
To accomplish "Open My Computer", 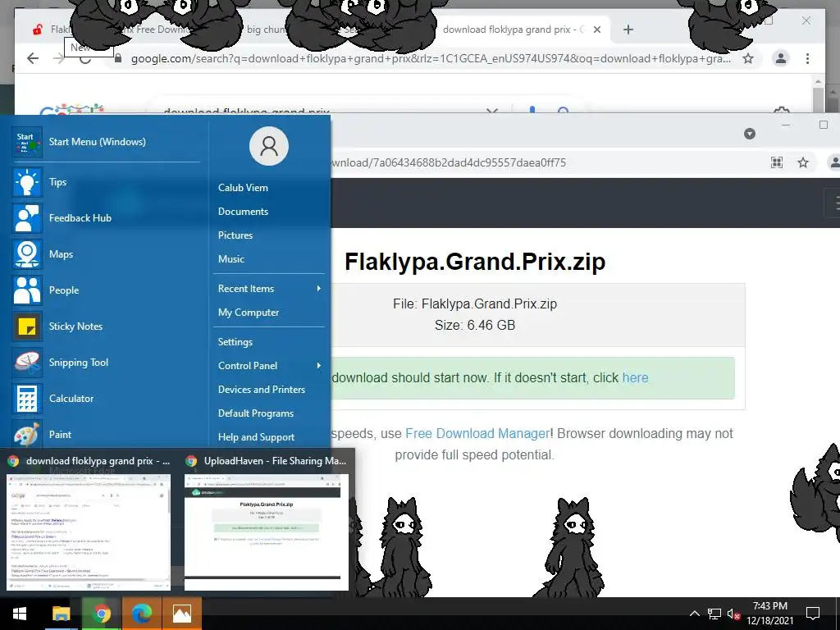I will [x=249, y=313].
